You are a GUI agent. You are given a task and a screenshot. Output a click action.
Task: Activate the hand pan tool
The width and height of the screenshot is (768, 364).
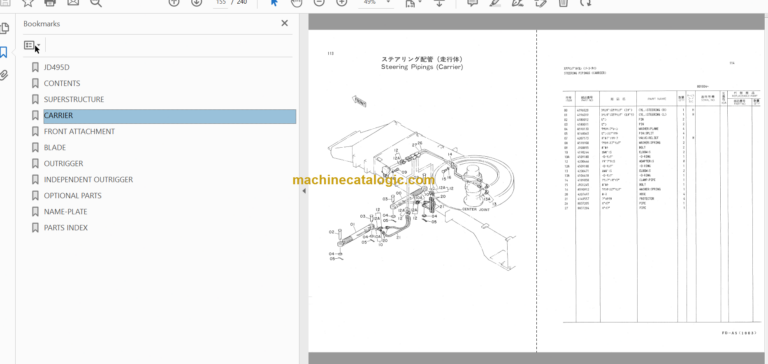tap(297, 2)
